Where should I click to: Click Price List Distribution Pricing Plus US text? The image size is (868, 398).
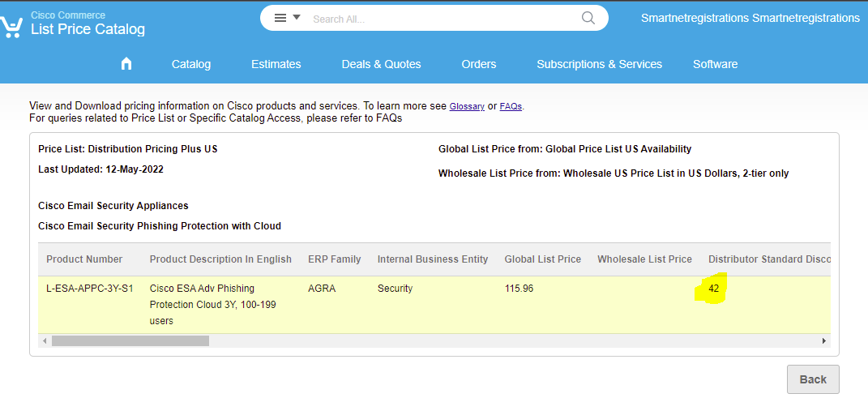128,149
